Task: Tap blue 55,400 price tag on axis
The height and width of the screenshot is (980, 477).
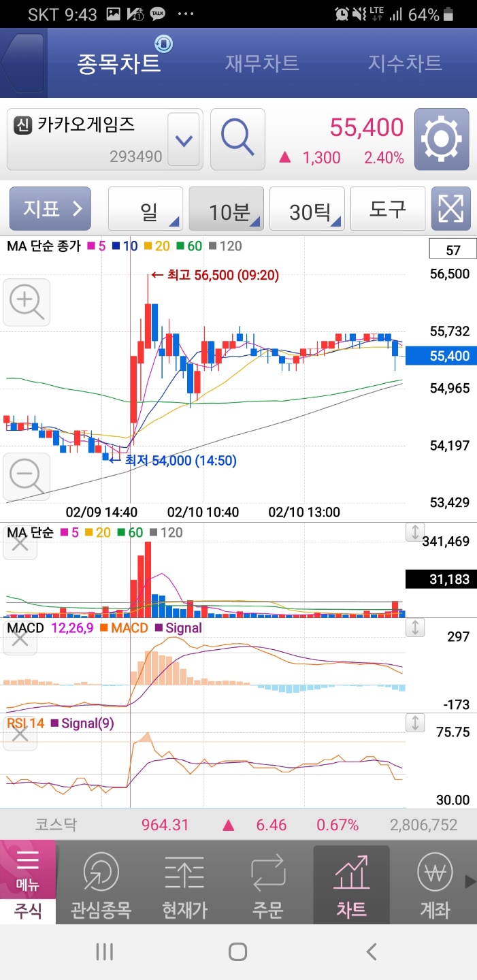Action: click(x=441, y=356)
